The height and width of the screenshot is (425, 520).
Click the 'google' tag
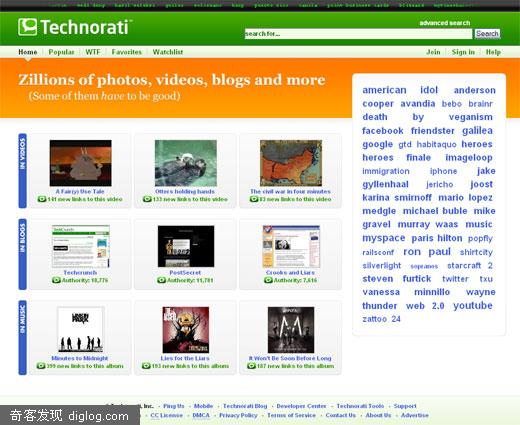pos(378,144)
